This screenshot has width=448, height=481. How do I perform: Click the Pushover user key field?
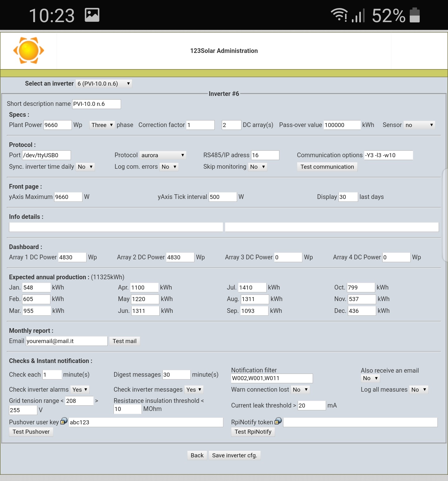pos(146,422)
